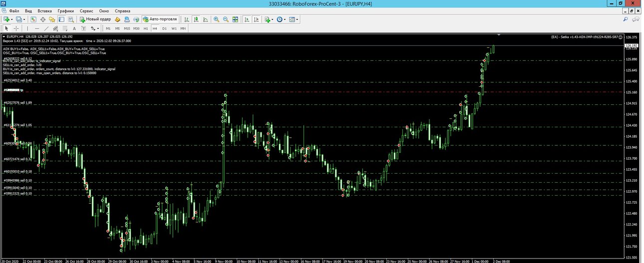The image size is (644, 263).
Task: Open the Вставка menu
Action: click(x=44, y=11)
